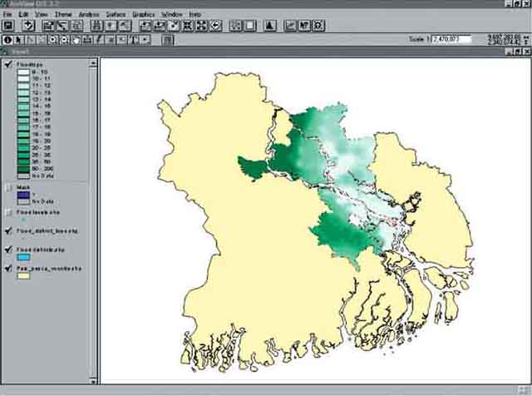Open the Theme menu
532x396 pixels.
[x=63, y=15]
